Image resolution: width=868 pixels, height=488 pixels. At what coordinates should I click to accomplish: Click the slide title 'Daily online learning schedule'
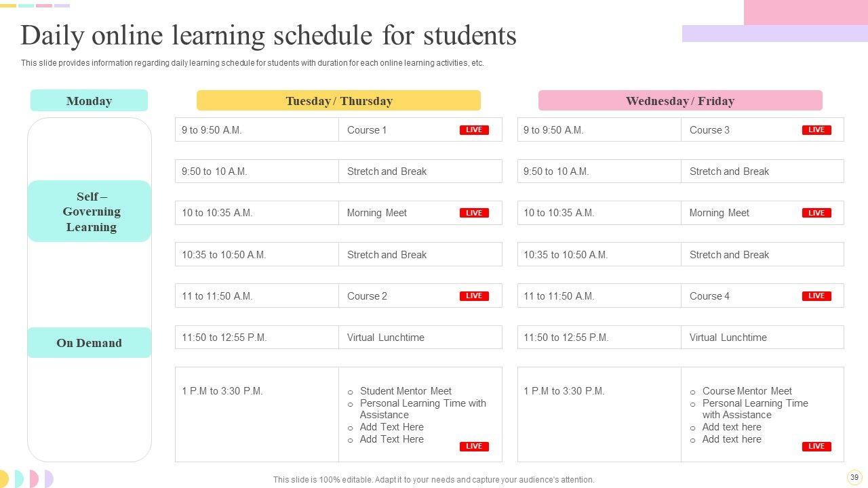coord(269,35)
